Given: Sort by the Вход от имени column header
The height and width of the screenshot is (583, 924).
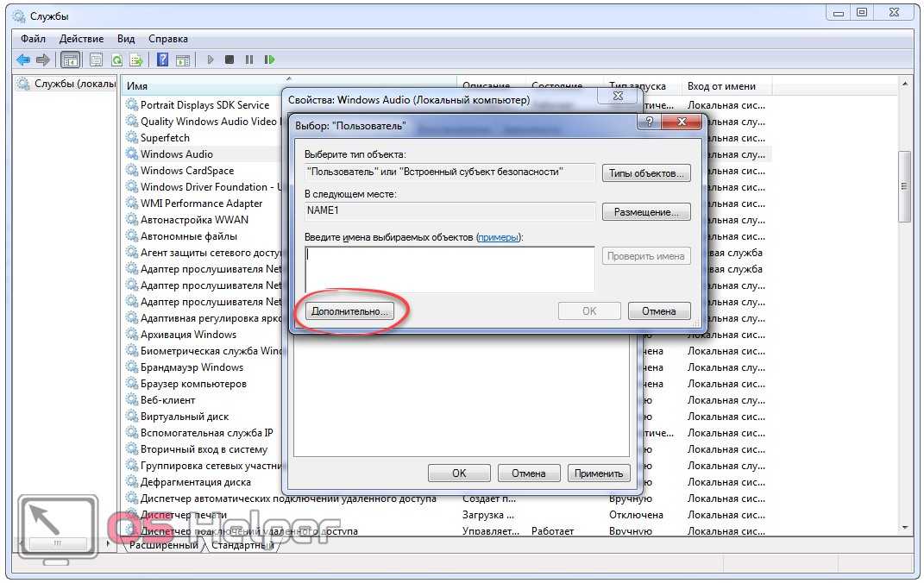Looking at the screenshot, I should pyautogui.click(x=726, y=86).
